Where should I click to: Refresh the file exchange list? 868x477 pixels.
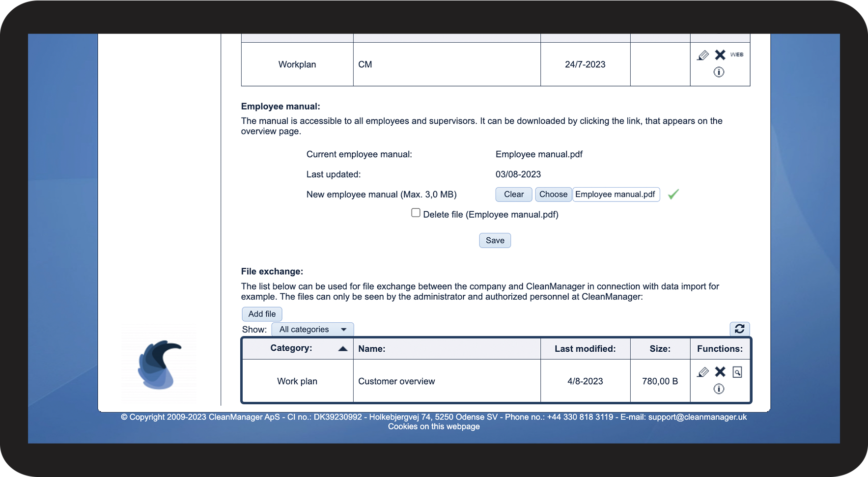pyautogui.click(x=740, y=329)
